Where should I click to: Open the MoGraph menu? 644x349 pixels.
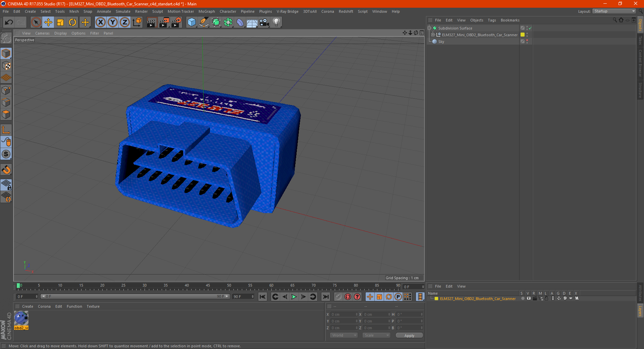[x=207, y=11]
